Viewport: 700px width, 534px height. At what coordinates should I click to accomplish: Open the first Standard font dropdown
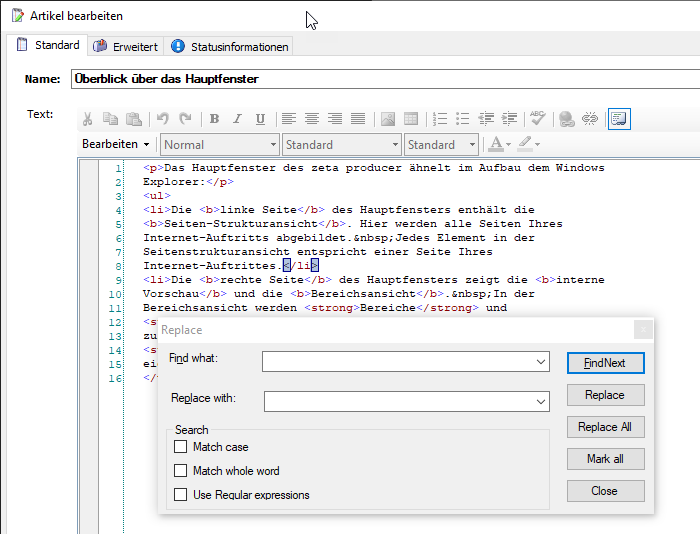tap(342, 145)
